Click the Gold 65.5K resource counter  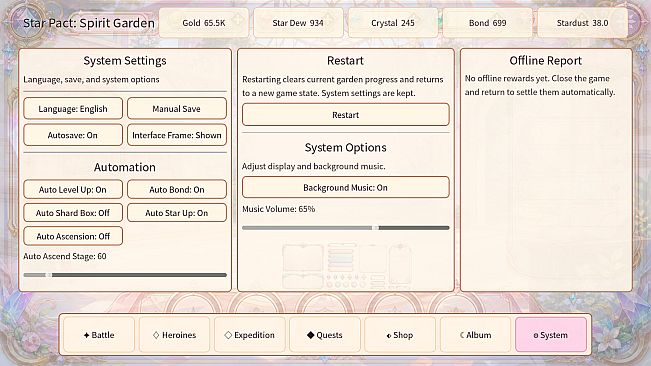click(x=204, y=23)
